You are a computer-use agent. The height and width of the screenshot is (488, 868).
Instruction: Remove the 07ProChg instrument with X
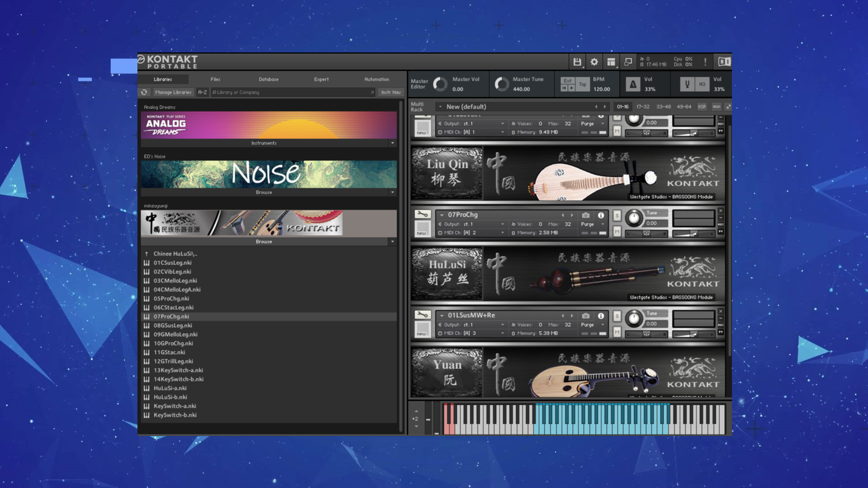coord(721,211)
